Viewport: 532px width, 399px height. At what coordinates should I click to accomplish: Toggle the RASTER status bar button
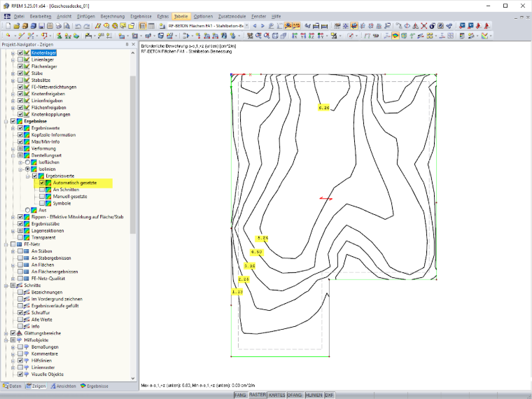point(257,395)
